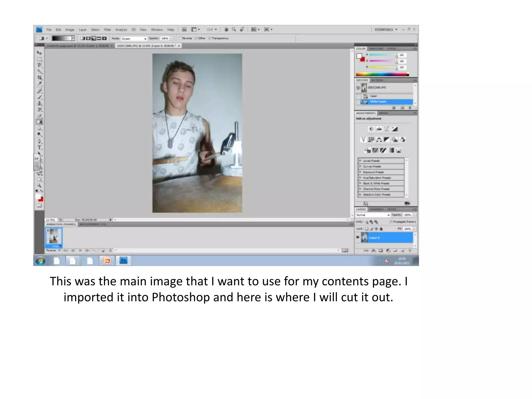This screenshot has width=532, height=399.
Task: Pick the Linear Gradient style button
Action: tap(83, 38)
